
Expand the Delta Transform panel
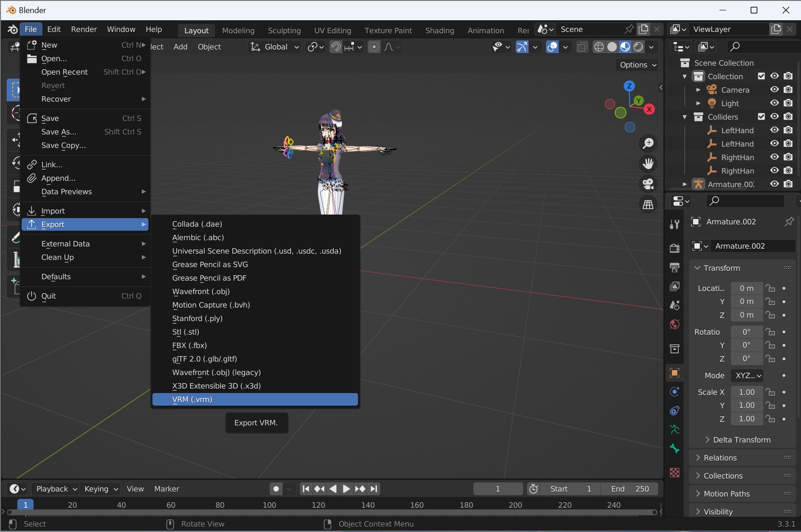tap(742, 440)
